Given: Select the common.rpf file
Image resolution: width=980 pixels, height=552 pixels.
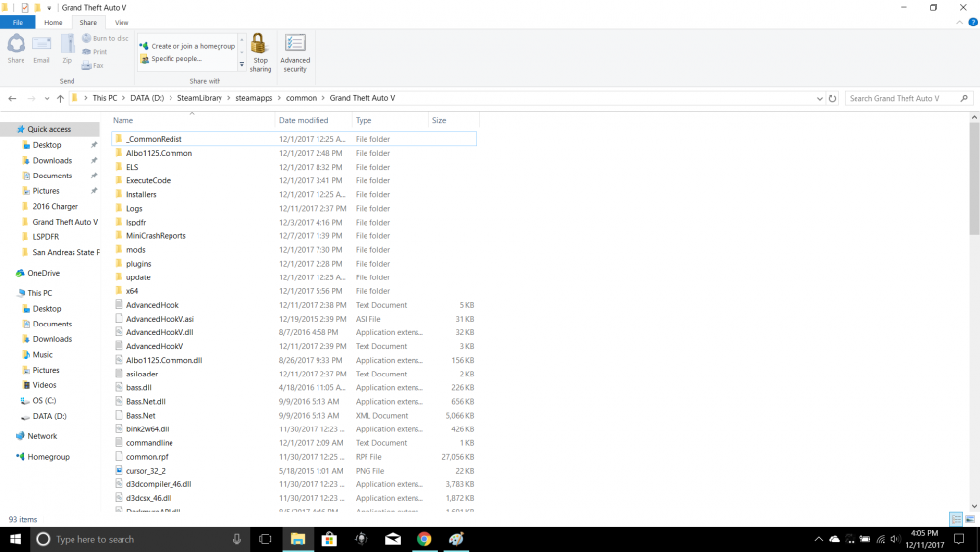Looking at the screenshot, I should (x=294, y=456).
